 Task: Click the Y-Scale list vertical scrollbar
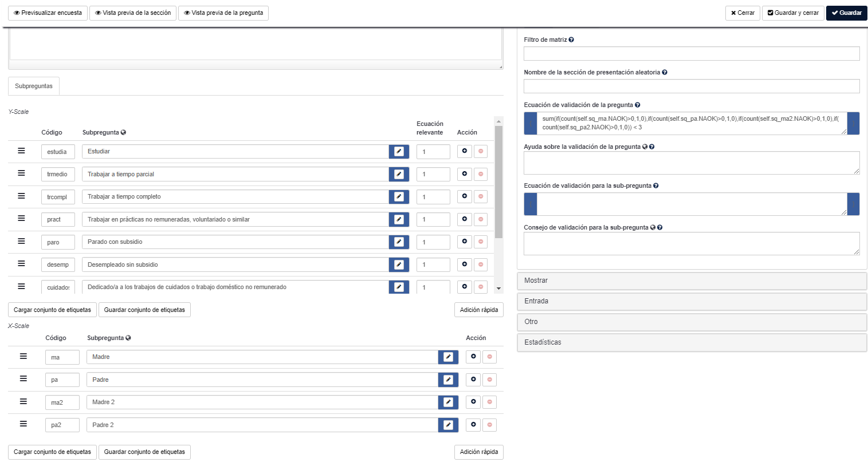(498, 183)
